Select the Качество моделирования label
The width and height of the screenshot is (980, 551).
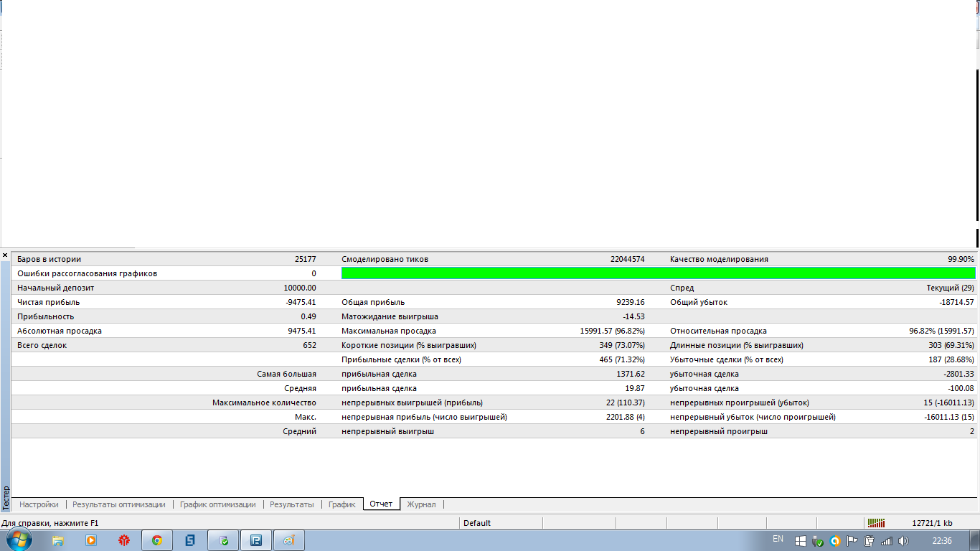point(719,259)
